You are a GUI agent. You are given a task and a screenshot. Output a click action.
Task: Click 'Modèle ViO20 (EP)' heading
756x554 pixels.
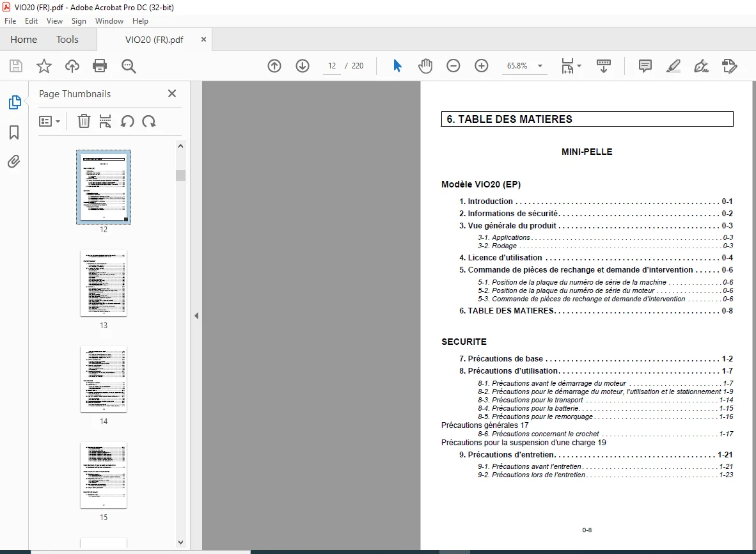point(481,184)
